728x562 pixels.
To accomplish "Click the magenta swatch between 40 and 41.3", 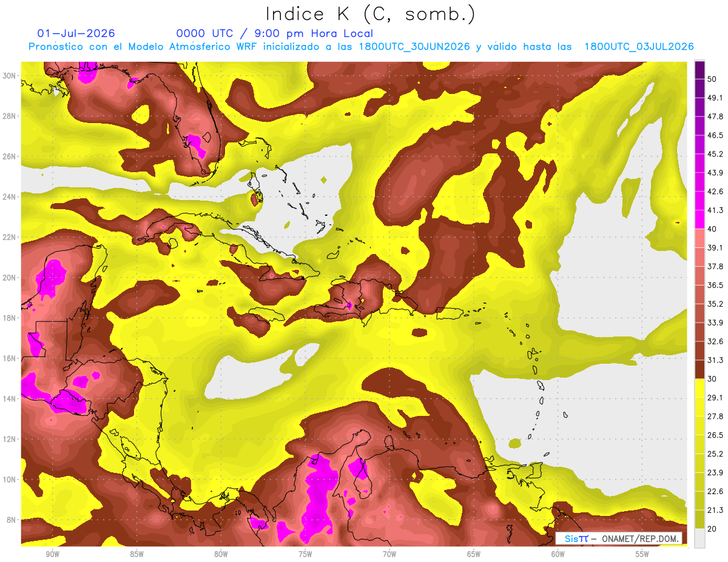I will [x=699, y=219].
